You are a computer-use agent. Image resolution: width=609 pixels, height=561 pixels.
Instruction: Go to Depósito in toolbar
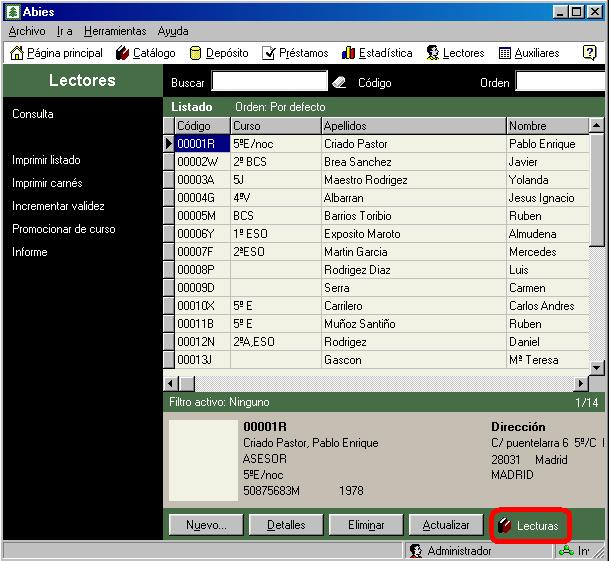[x=218, y=53]
